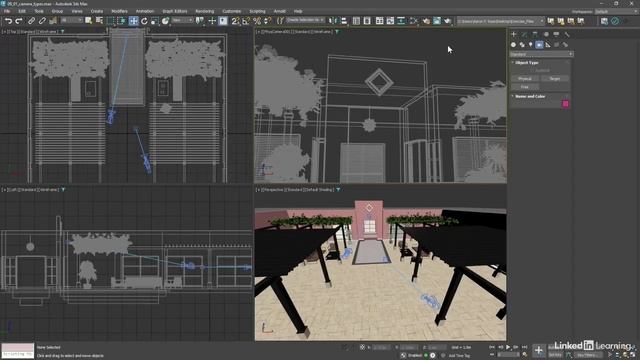Switch to the Modify panel tab
The image size is (640, 360).
pyautogui.click(x=524, y=35)
